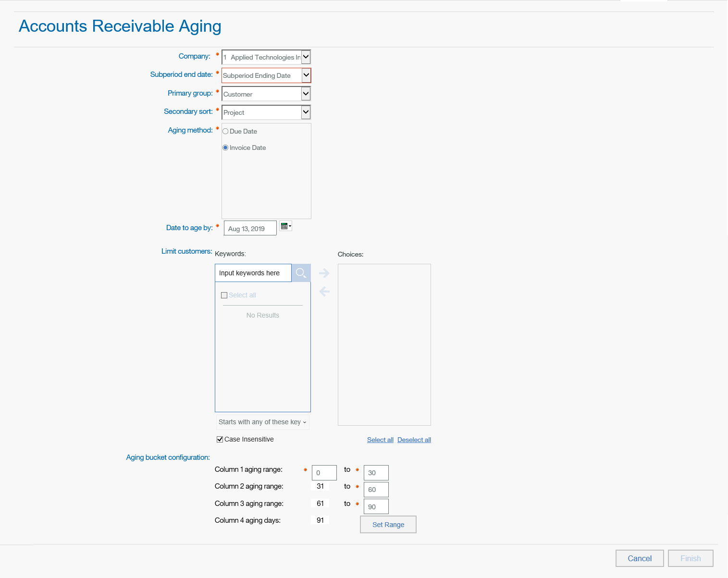Open the calendar date picker icon
Viewport: 728px width, 578px height.
285,226
